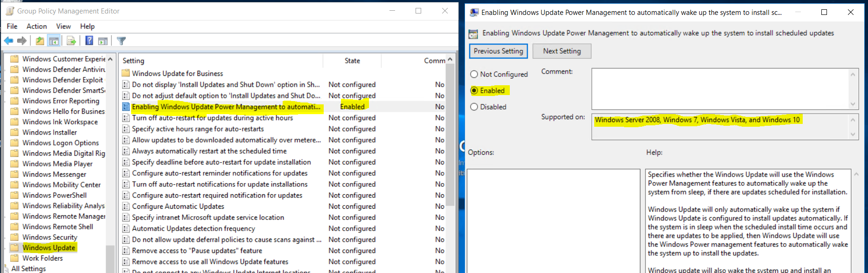Click folder icon next to Windows Security
Screen dimensions: 868x273
14,237
